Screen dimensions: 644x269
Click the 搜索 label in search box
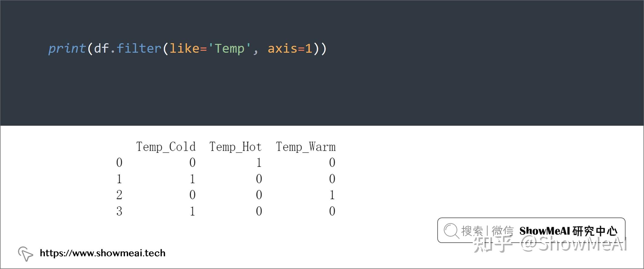pyautogui.click(x=472, y=231)
